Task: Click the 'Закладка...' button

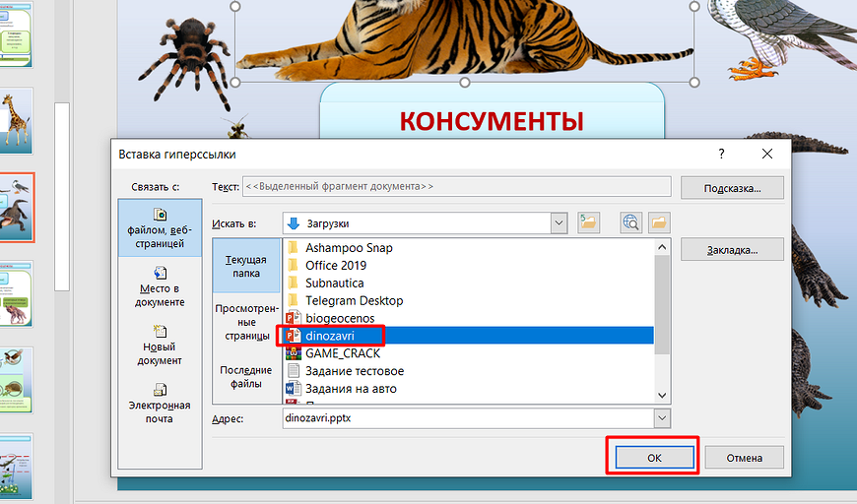Action: [731, 250]
